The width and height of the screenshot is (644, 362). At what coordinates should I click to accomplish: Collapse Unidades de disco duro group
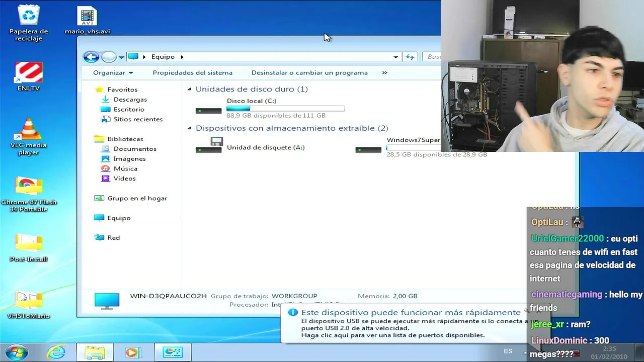pos(190,89)
